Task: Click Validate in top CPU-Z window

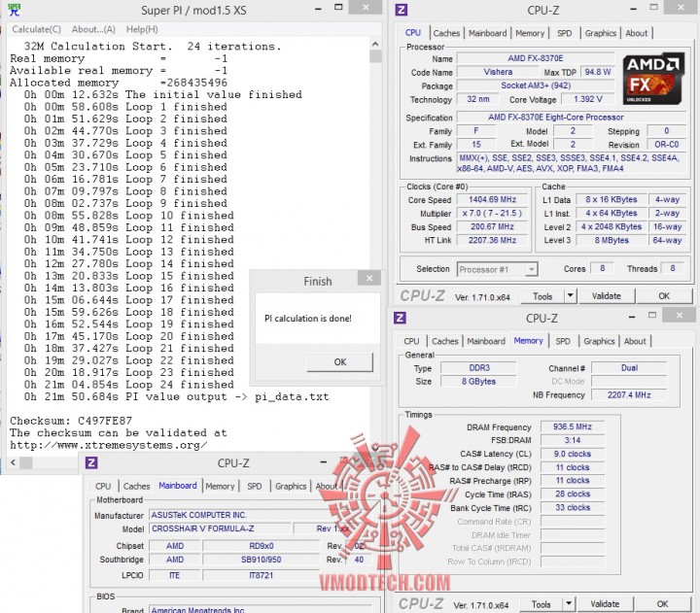Action: (x=607, y=296)
